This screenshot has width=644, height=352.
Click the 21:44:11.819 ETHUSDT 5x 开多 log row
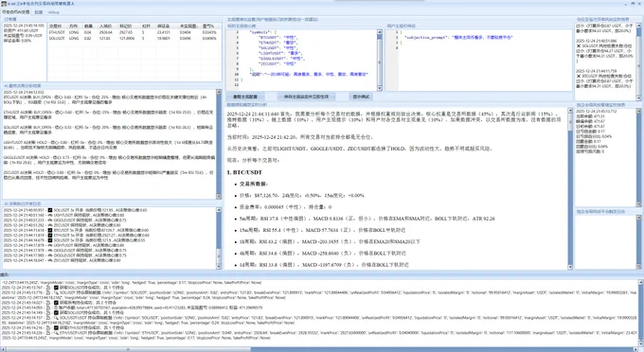[x=77, y=236]
